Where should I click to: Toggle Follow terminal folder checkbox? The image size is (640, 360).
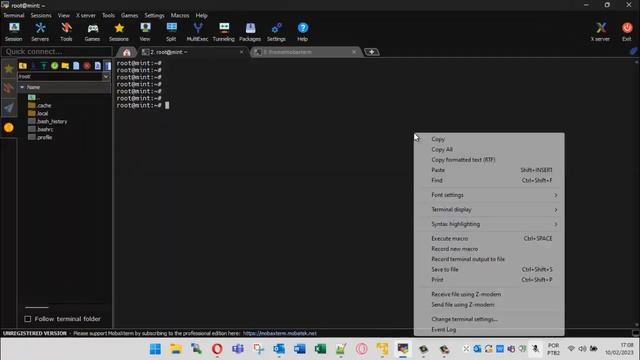(28, 319)
